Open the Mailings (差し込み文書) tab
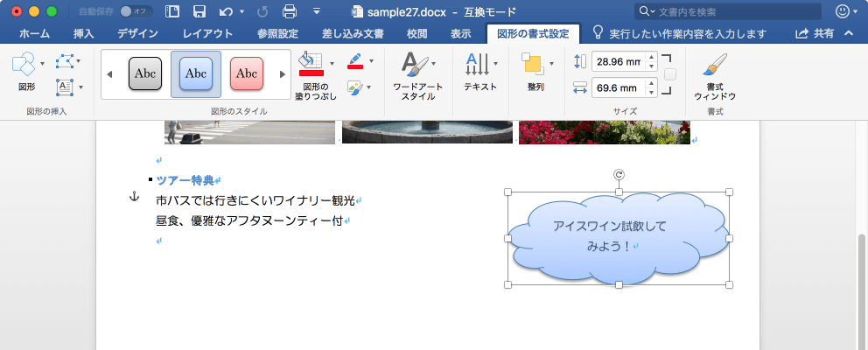The image size is (868, 350). point(352,34)
